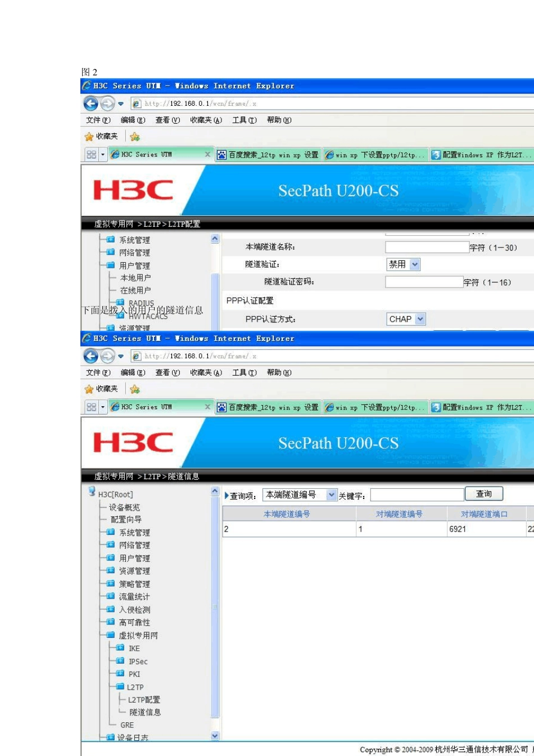Switch to the 百度搜索_l2tp tab in the upper window
534x756 pixels.
pos(268,155)
